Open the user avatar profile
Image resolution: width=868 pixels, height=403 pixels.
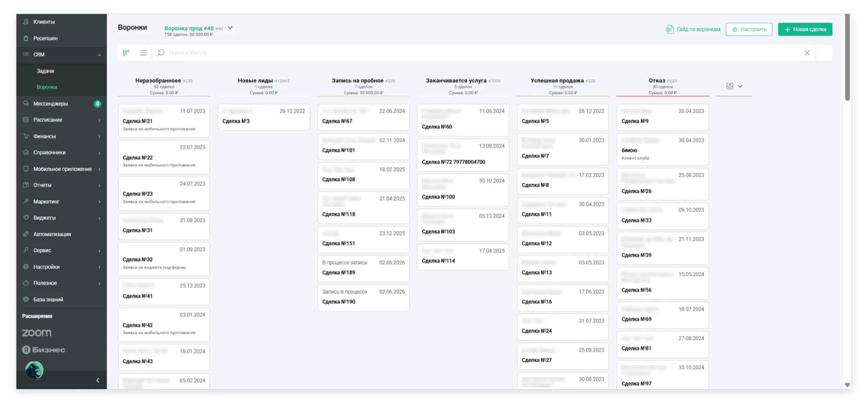click(x=34, y=370)
